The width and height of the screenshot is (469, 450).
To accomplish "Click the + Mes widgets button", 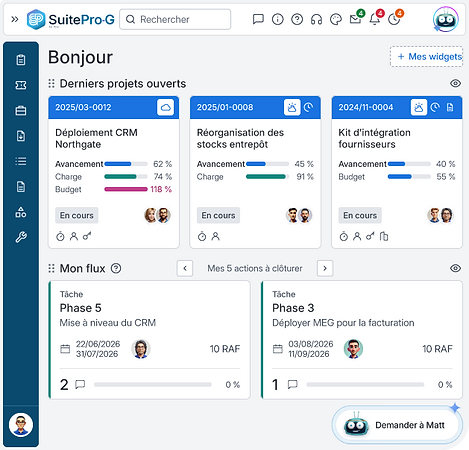I will [x=426, y=57].
